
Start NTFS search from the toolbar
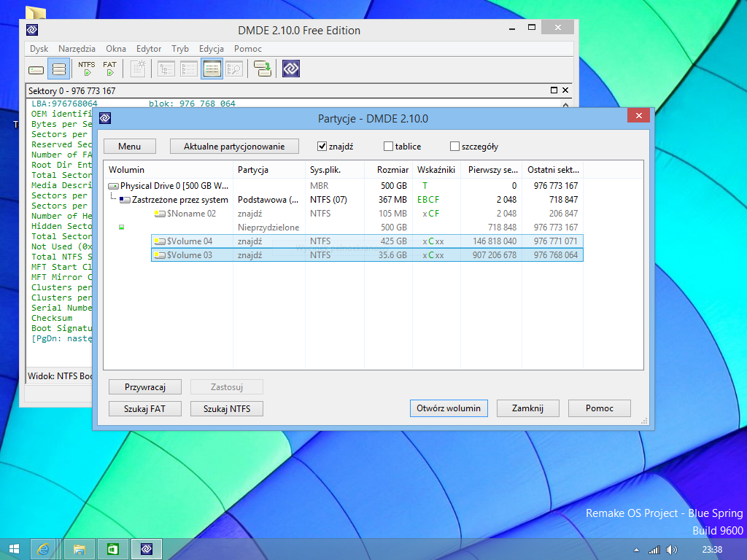(x=87, y=69)
